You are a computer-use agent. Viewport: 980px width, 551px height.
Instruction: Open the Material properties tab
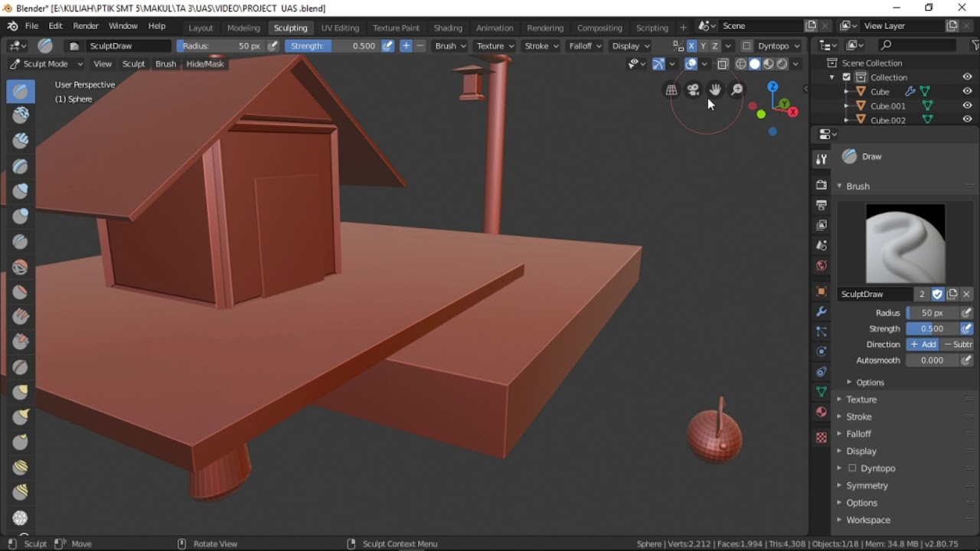pyautogui.click(x=822, y=412)
